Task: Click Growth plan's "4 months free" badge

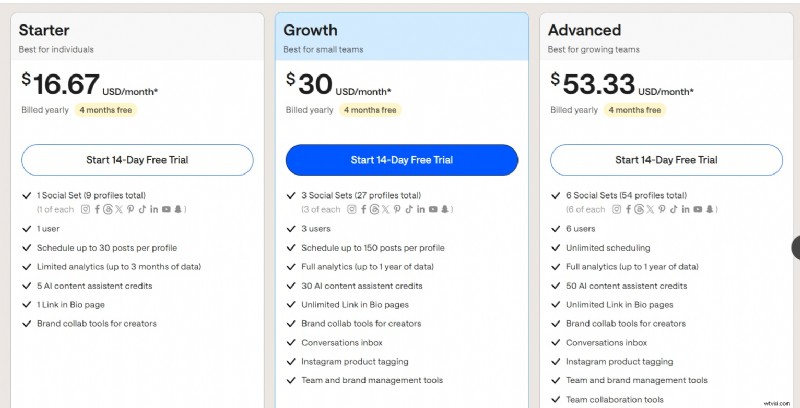Action: [370, 110]
